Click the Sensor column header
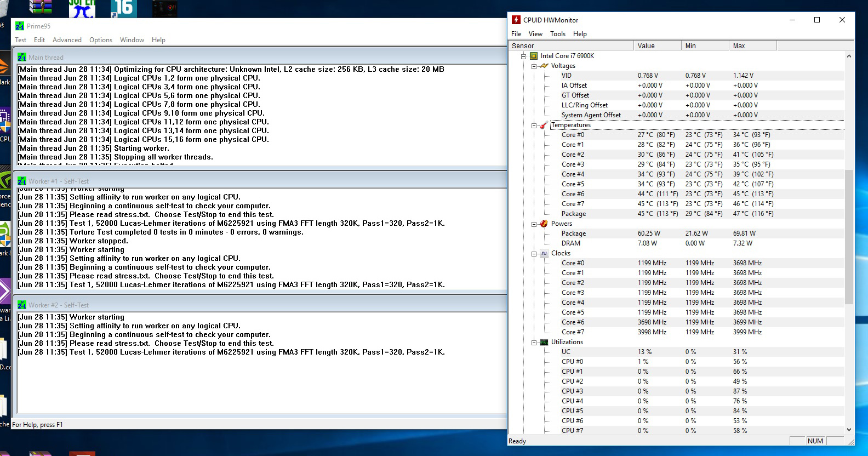The image size is (868, 456). 571,45
